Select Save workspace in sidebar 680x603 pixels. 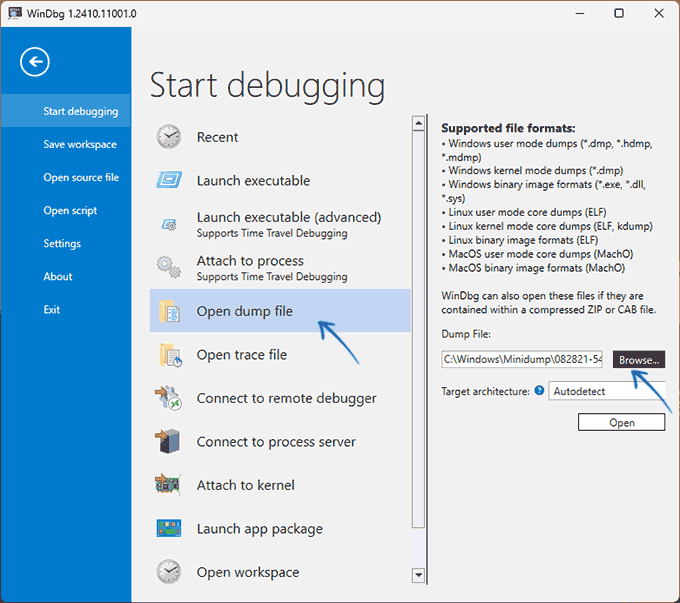(80, 144)
